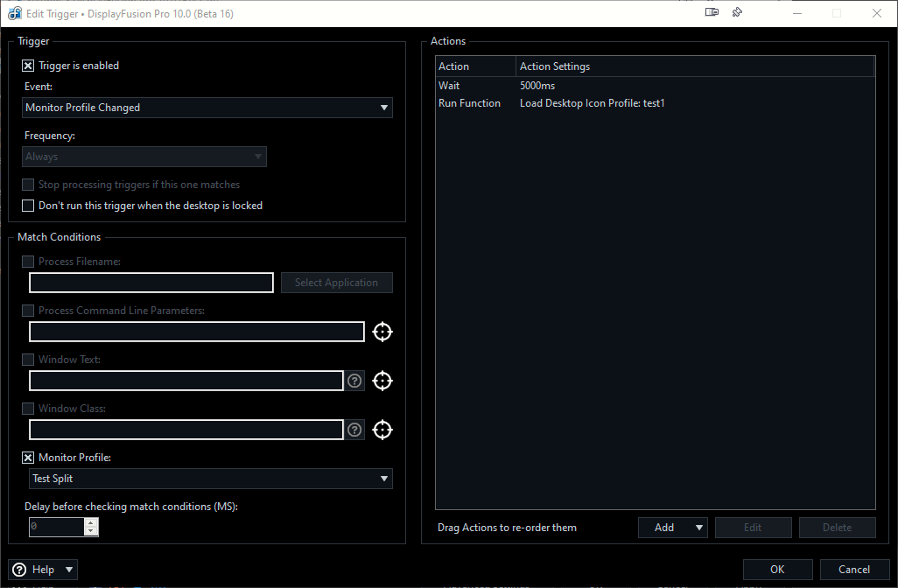This screenshot has height=588, width=898.
Task: Click the question mark icon beside Window Class field
Action: [354, 430]
